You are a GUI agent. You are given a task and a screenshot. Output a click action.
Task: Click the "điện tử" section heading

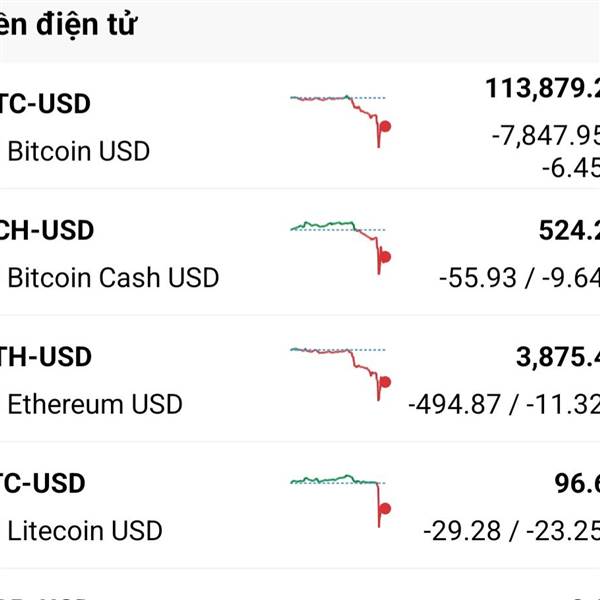[68, 25]
